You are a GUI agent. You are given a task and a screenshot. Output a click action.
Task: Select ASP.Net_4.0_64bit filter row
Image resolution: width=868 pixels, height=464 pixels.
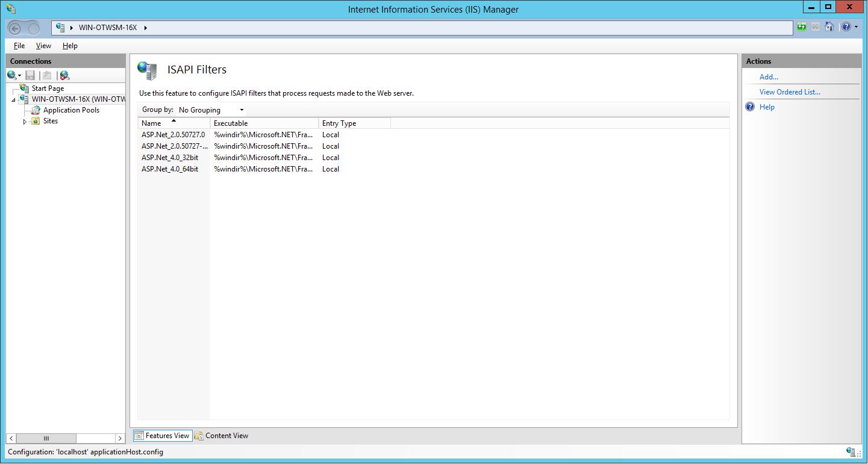(x=433, y=169)
